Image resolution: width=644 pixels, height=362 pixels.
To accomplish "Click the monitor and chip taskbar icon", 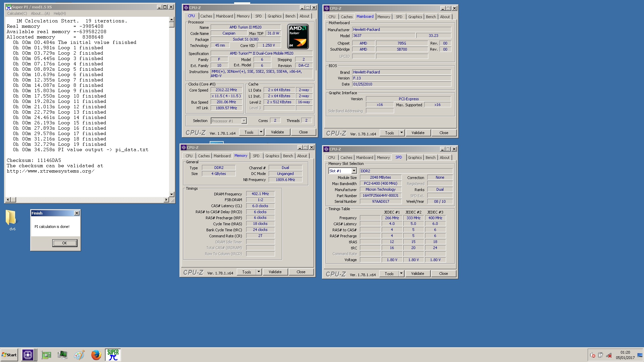I will point(62,355).
